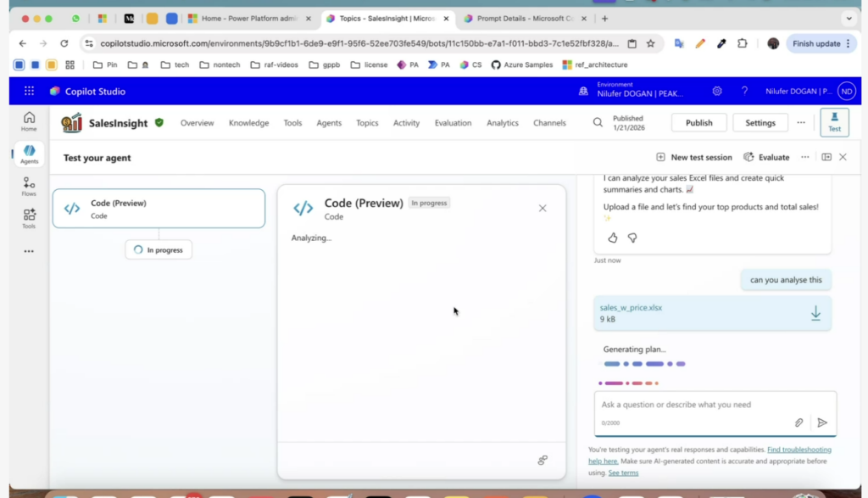The width and height of the screenshot is (868, 498).
Task: Open Flows in the left sidebar
Action: (29, 187)
